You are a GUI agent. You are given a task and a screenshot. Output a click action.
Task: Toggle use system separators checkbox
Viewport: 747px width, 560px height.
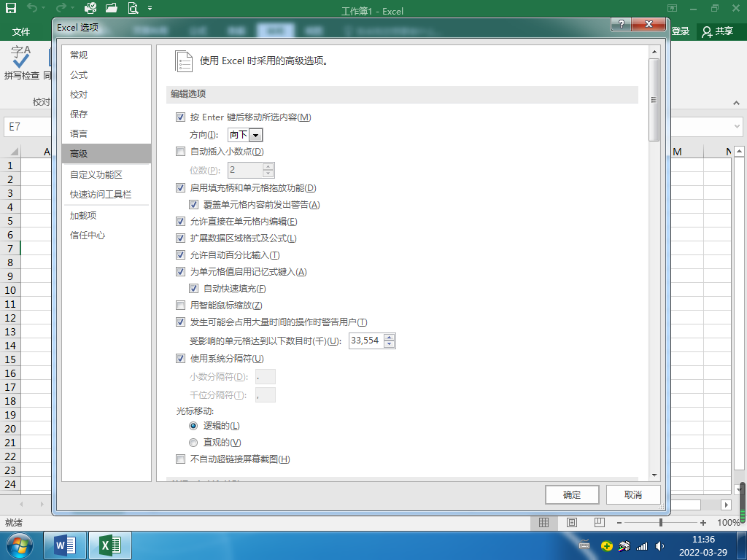coord(181,359)
